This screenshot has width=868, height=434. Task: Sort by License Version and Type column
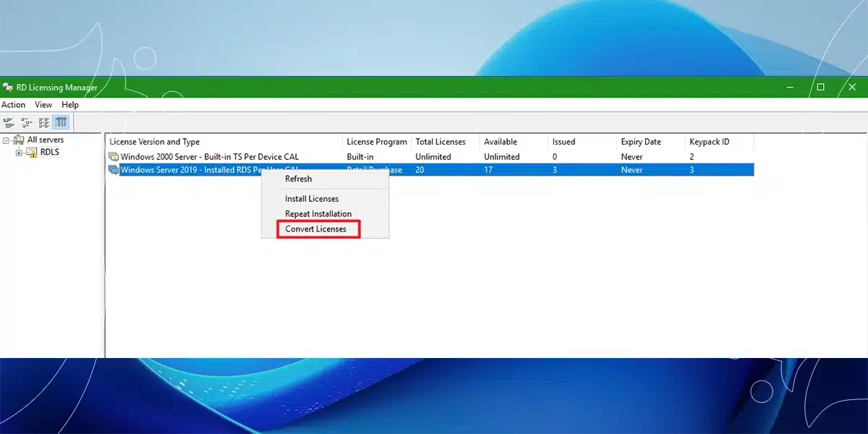[x=155, y=142]
